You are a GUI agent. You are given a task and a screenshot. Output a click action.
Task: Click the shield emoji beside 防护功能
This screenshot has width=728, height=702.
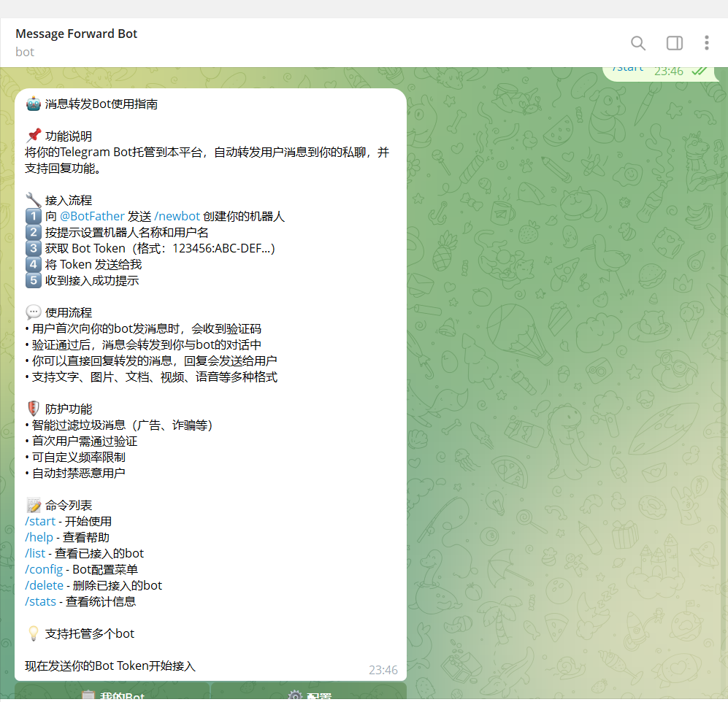[34, 409]
